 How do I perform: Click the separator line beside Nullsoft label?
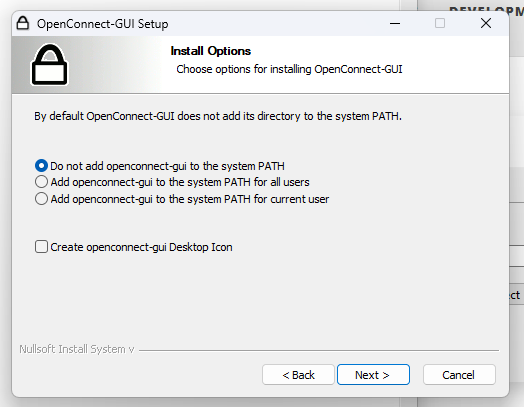point(319,350)
